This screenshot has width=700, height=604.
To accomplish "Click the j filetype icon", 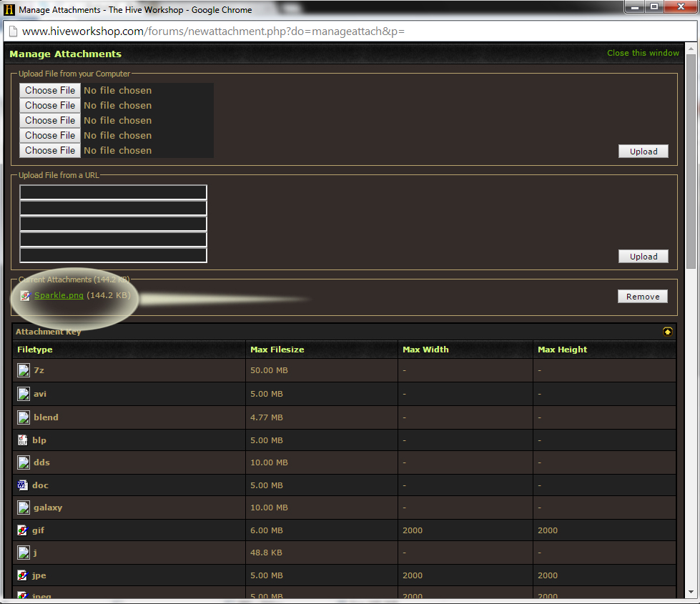I will pos(23,553).
